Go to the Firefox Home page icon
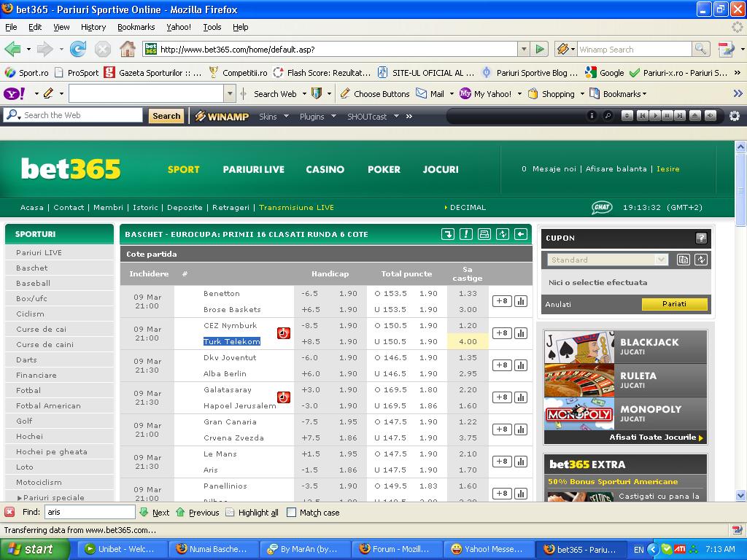This screenshot has width=747, height=560. click(127, 49)
